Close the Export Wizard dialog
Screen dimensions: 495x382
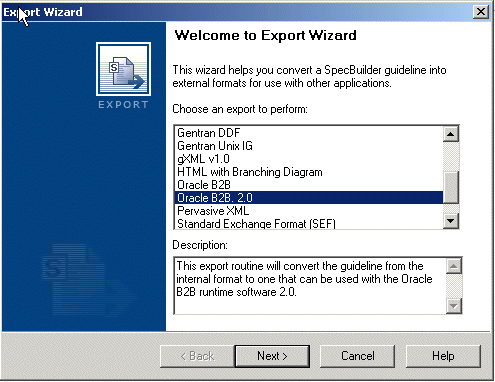pyautogui.click(x=481, y=12)
